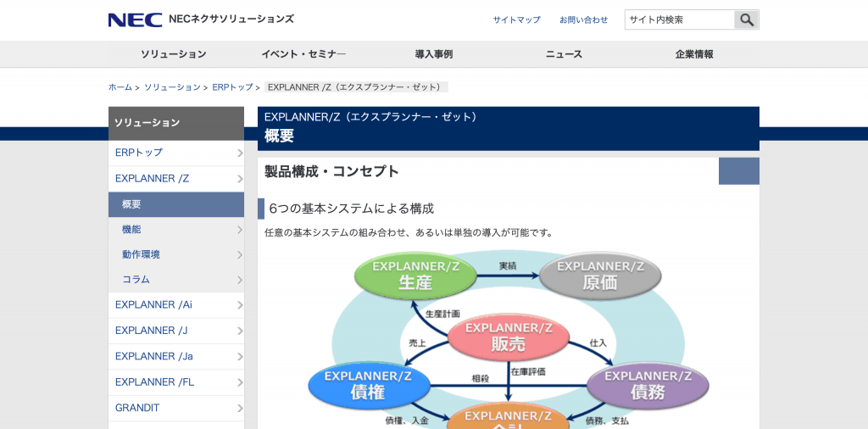Click the 製品構成・コンセプト heading
This screenshot has height=429, width=868.
pyautogui.click(x=331, y=171)
